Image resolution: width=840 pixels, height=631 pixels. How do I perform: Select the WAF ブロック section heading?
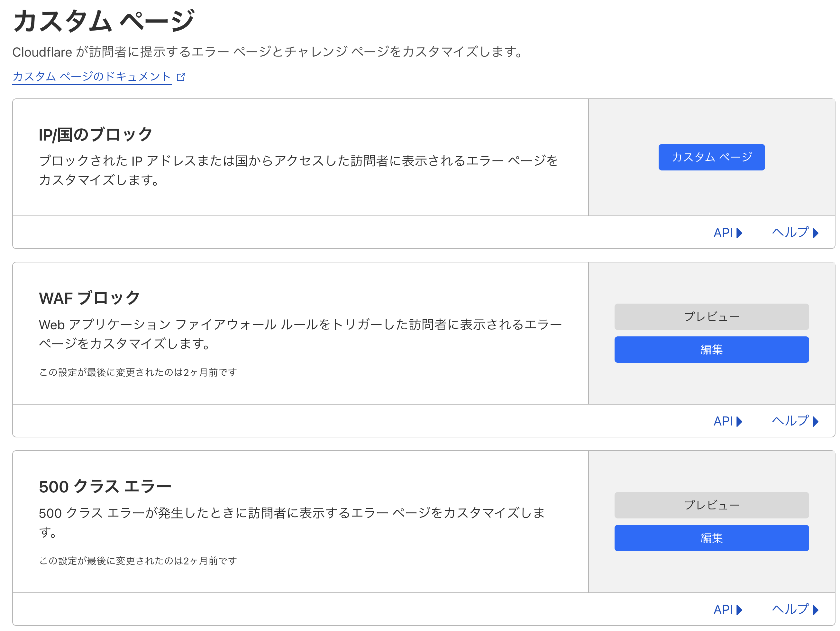click(x=89, y=298)
